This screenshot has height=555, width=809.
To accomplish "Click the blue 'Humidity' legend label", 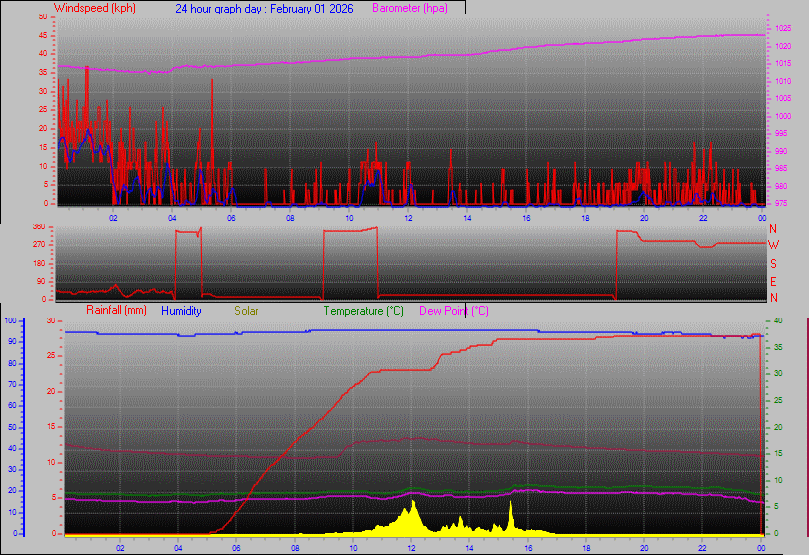I will (x=181, y=311).
